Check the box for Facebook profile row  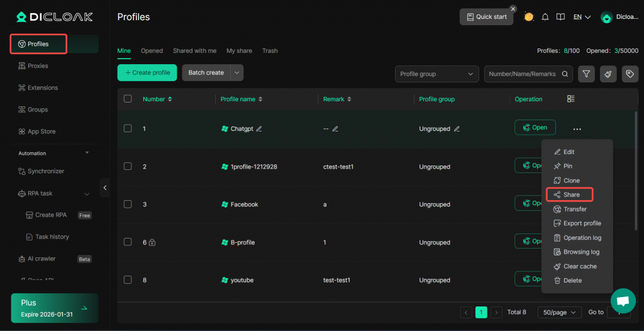[x=128, y=204]
